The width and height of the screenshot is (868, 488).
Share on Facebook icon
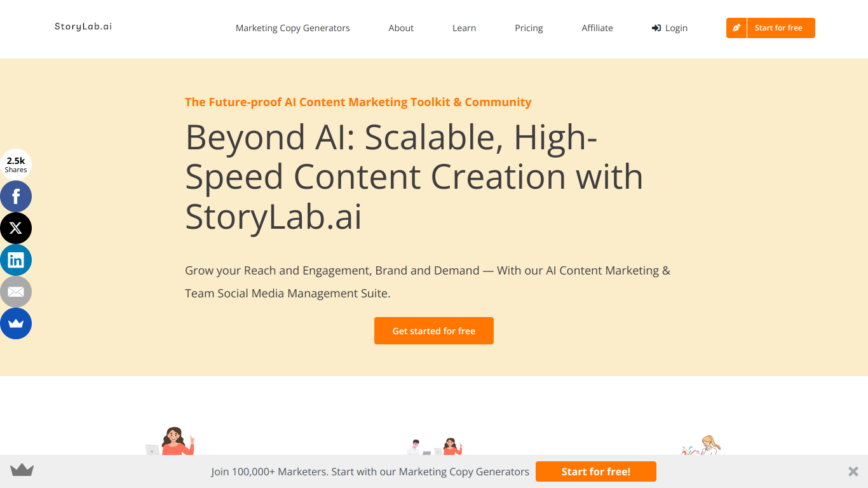tap(16, 196)
